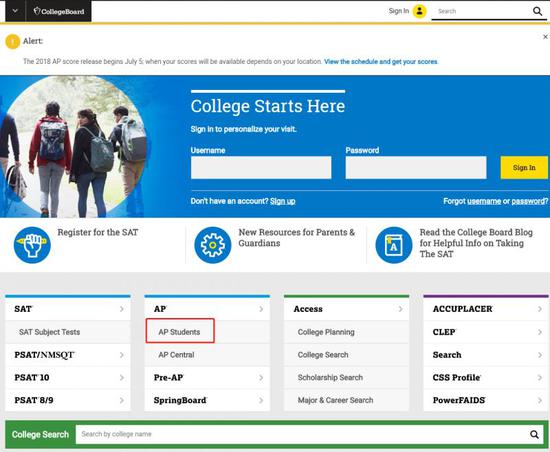The height and width of the screenshot is (452, 550).
Task: Open Scholarship Search item
Action: pyautogui.click(x=330, y=377)
